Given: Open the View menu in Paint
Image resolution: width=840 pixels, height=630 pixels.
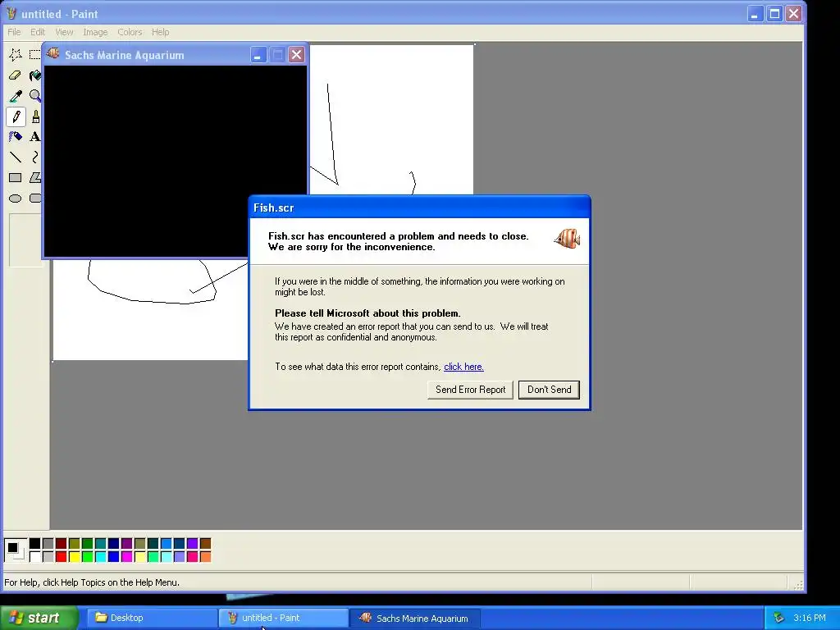Looking at the screenshot, I should (64, 32).
